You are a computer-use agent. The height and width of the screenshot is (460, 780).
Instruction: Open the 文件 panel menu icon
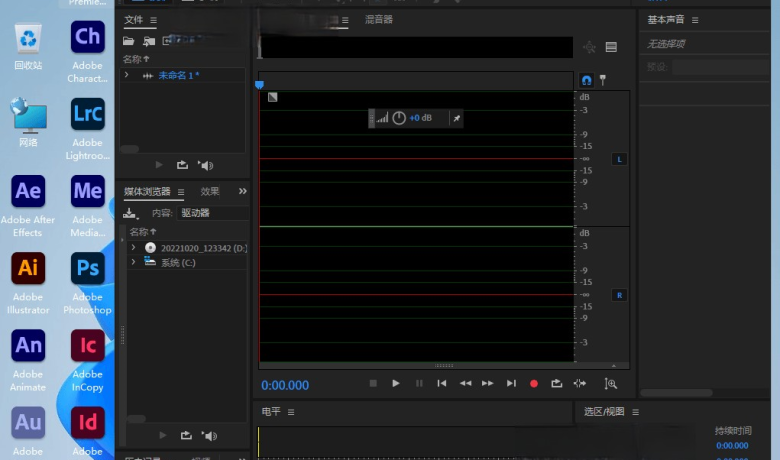154,20
